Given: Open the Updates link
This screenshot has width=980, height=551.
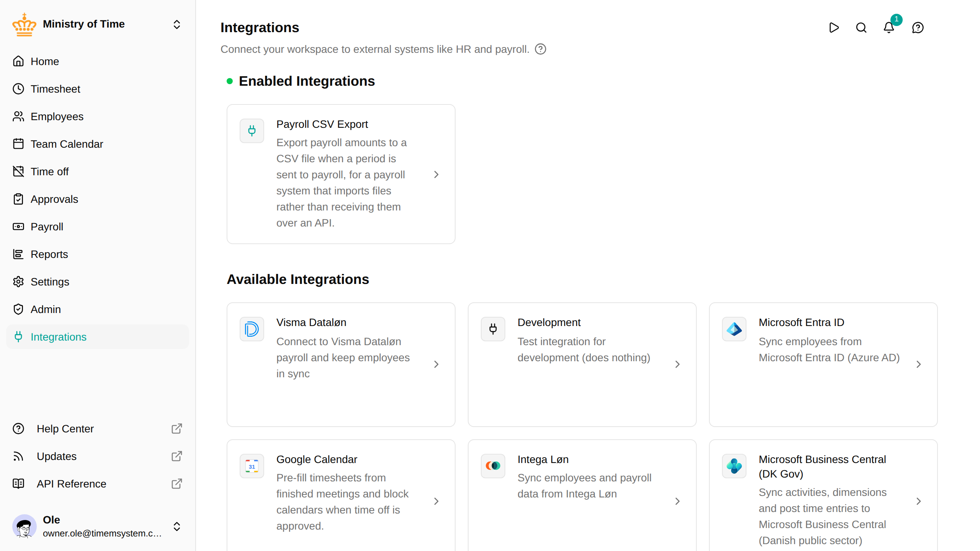Looking at the screenshot, I should [98, 456].
